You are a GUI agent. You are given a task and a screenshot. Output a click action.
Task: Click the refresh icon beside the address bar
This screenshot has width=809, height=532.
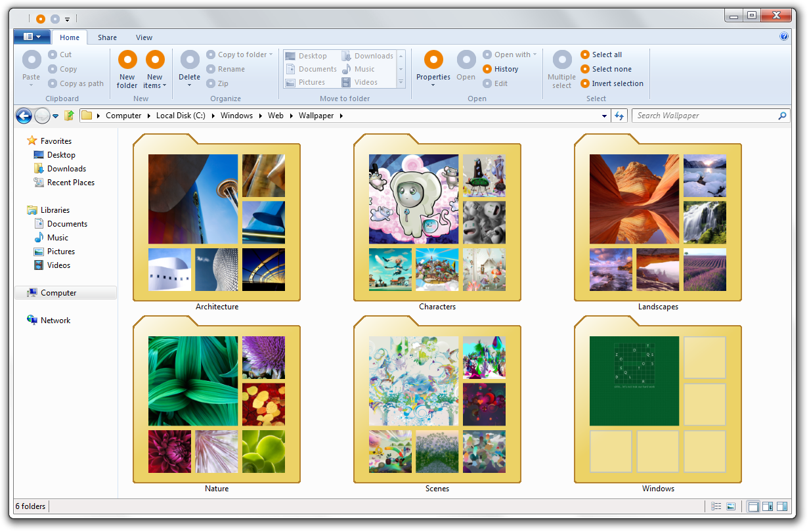[x=619, y=116]
